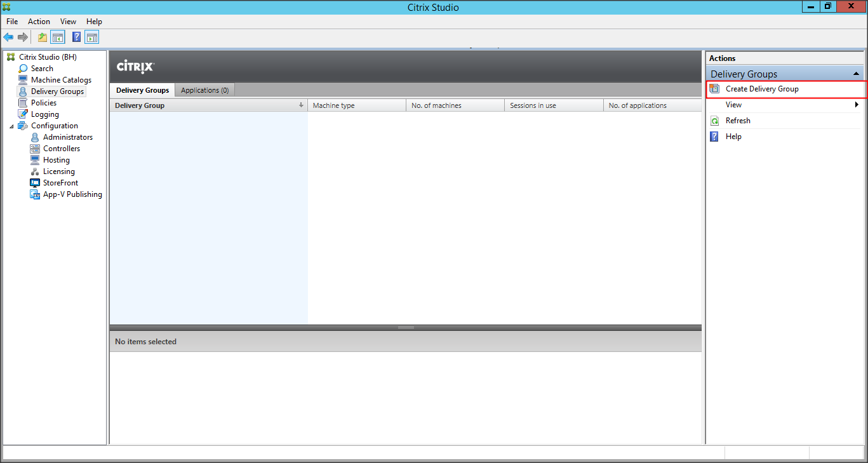The height and width of the screenshot is (463, 868).
Task: Expand the View submenu arrow
Action: (857, 105)
